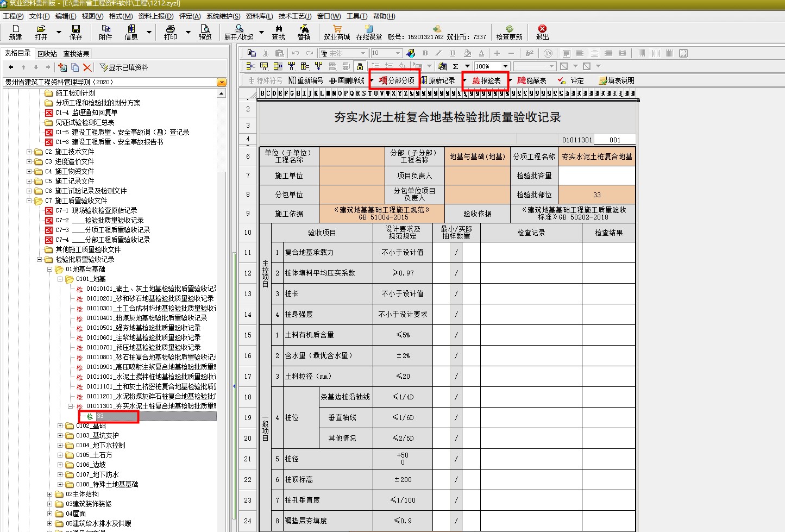Viewport: 785px width, 532px height.
Task: Switch to the 回收站 tab
Action: (47, 54)
